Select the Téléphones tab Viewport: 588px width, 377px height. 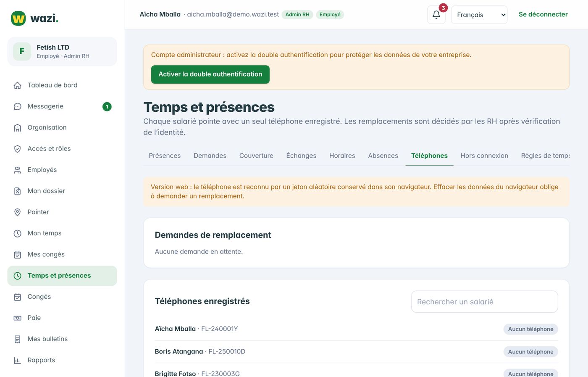pos(429,156)
